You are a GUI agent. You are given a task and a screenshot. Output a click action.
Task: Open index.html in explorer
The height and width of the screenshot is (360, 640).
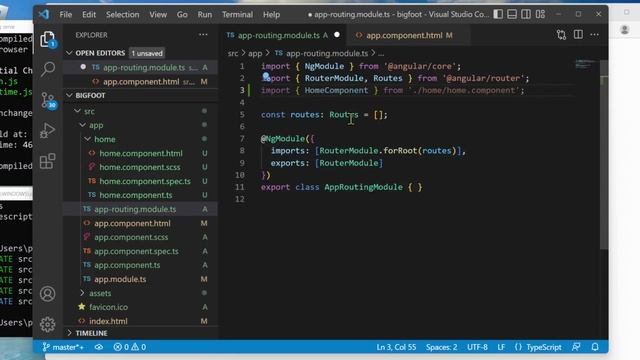click(x=108, y=321)
